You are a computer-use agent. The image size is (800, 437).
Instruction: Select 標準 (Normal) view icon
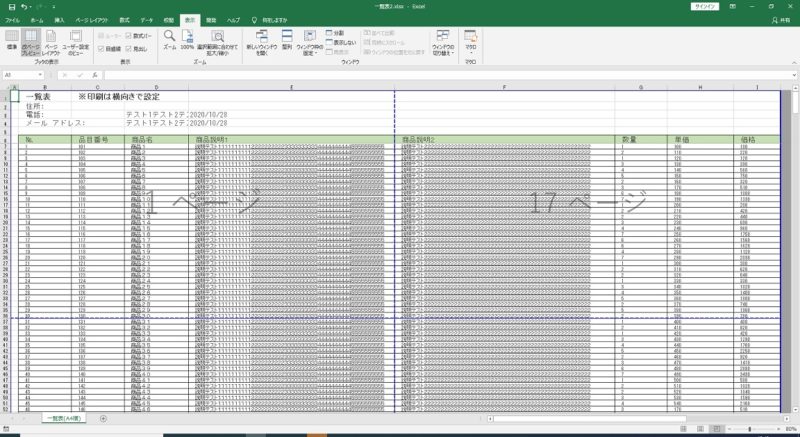point(12,40)
